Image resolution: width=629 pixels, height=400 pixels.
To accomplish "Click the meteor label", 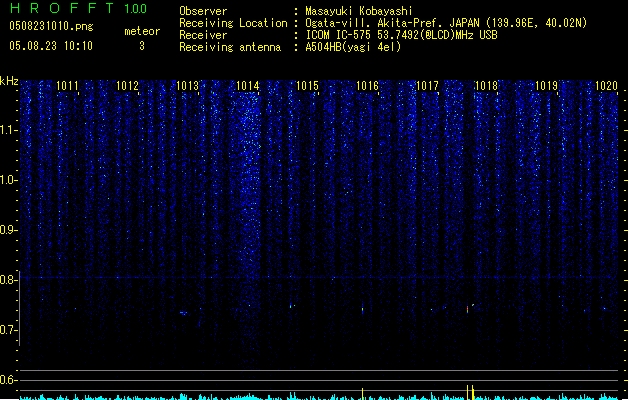I will coord(142,31).
